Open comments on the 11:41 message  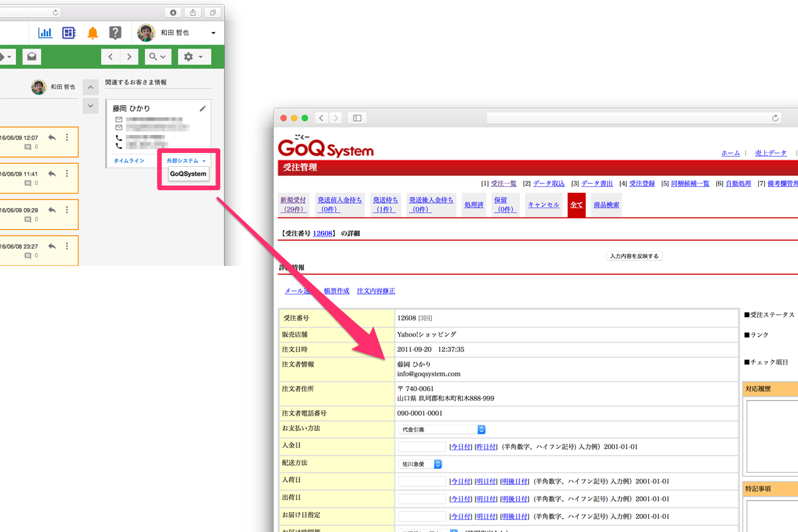point(31,183)
